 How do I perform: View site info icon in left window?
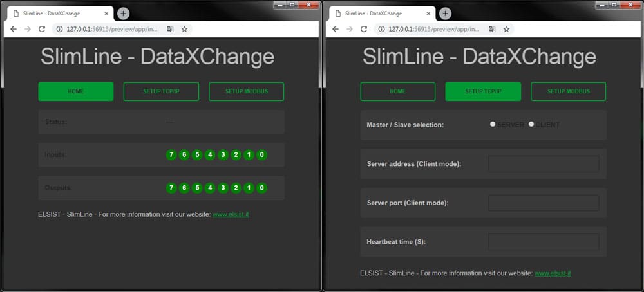tap(59, 29)
